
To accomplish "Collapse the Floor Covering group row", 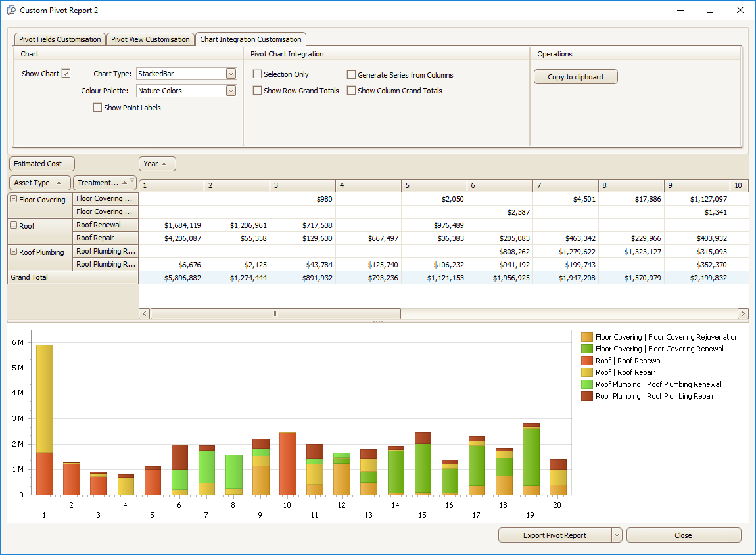I will 13,199.
